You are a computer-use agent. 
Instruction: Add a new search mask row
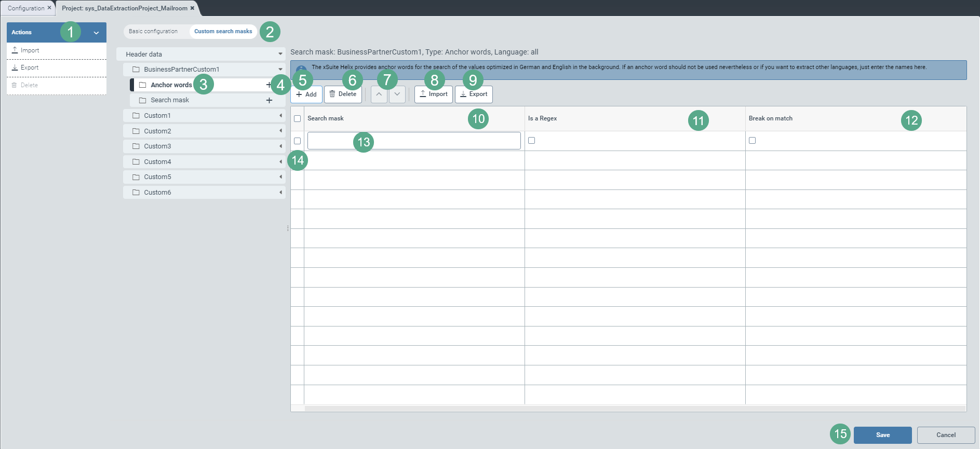click(x=306, y=94)
